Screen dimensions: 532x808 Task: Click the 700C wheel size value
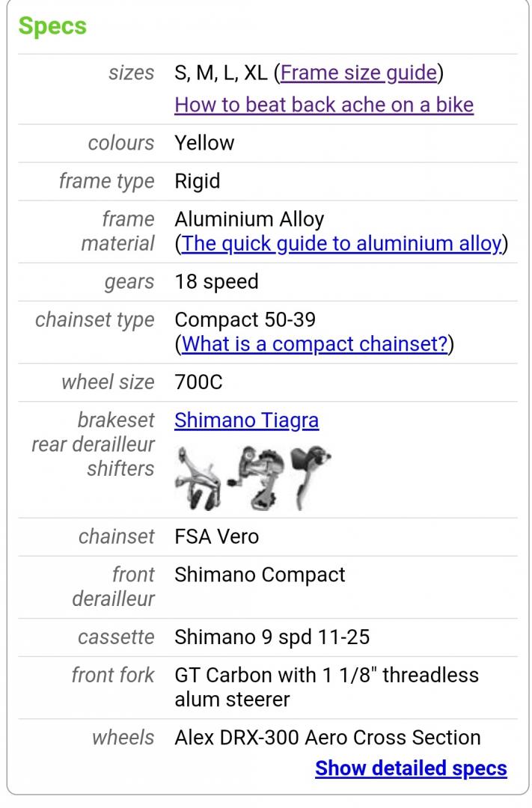(198, 382)
